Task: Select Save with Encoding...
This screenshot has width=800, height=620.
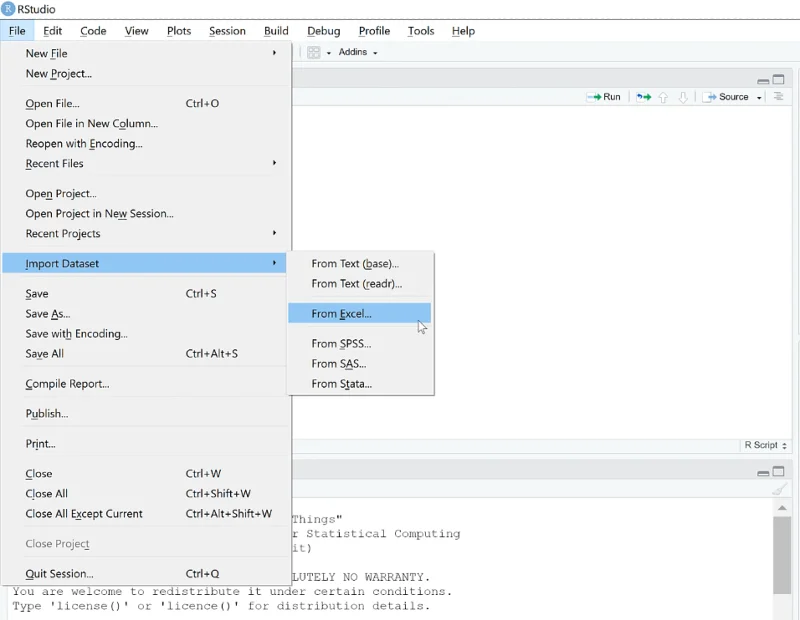Action: coord(144,333)
